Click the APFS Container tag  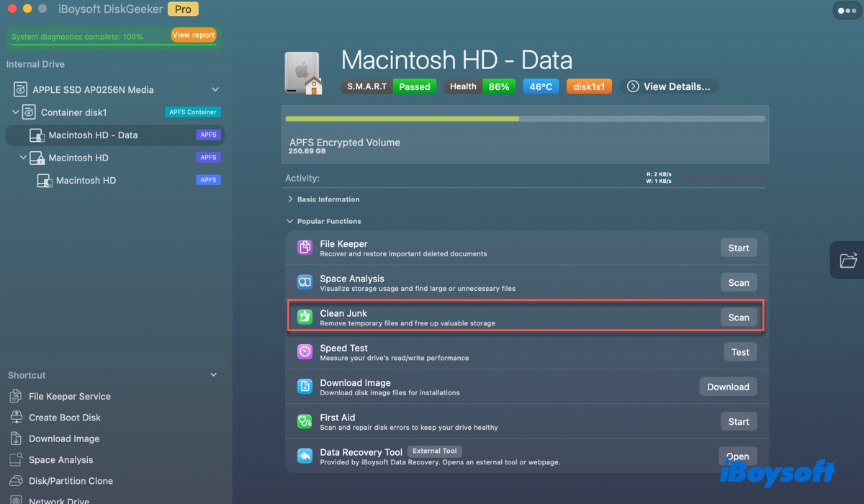click(x=192, y=112)
